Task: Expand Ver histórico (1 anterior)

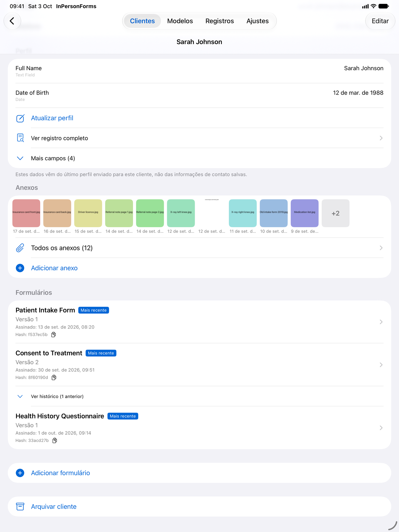Action: click(199, 396)
